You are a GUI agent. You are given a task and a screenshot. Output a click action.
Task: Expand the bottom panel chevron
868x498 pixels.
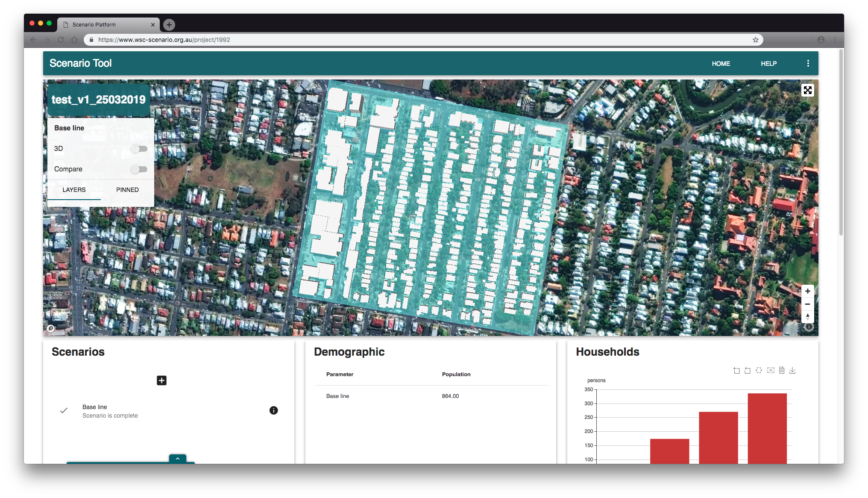click(178, 459)
